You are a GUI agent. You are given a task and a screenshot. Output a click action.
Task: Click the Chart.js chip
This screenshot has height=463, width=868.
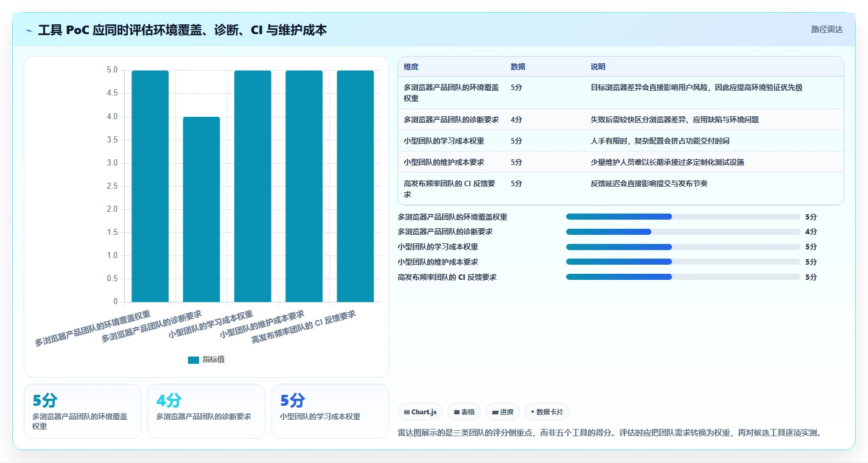(x=421, y=412)
